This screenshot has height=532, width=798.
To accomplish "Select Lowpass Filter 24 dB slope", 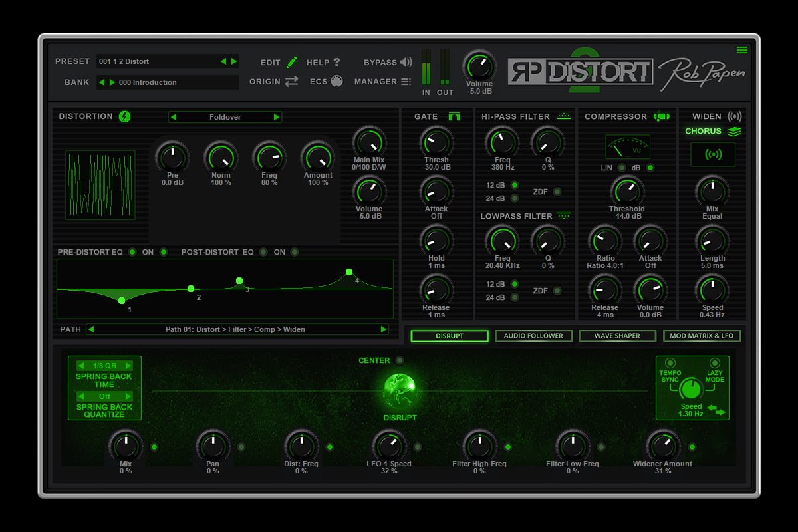I will (x=514, y=297).
